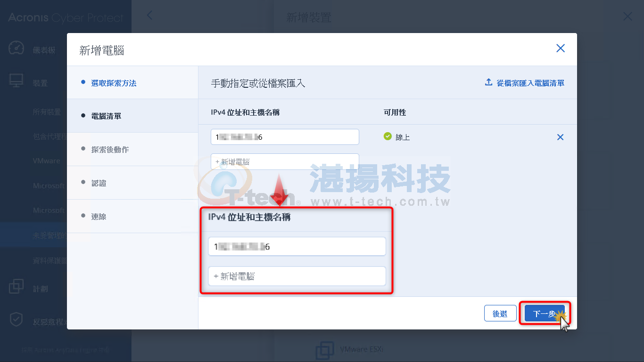Select the VMware ESXi icon
Screen dimensions: 644x362
pos(324,350)
